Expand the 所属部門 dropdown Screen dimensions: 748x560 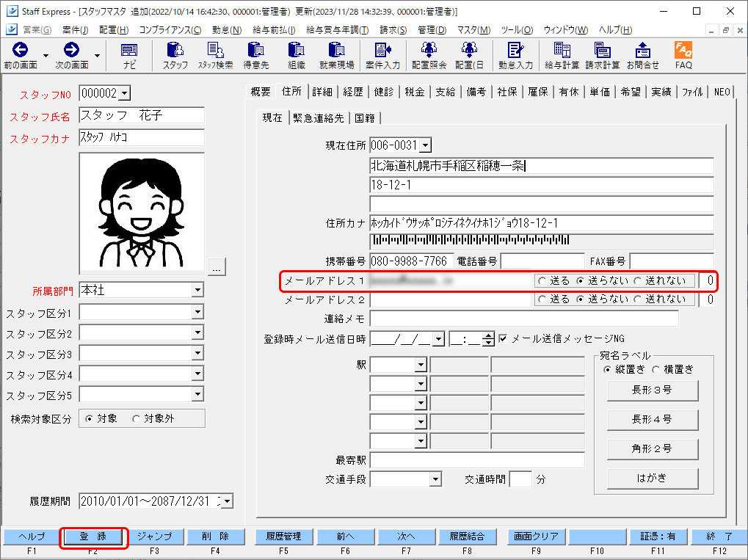(197, 290)
